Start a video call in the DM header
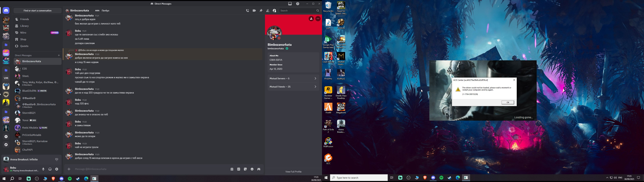Viewport: 644px width, 182px height. coord(254,11)
